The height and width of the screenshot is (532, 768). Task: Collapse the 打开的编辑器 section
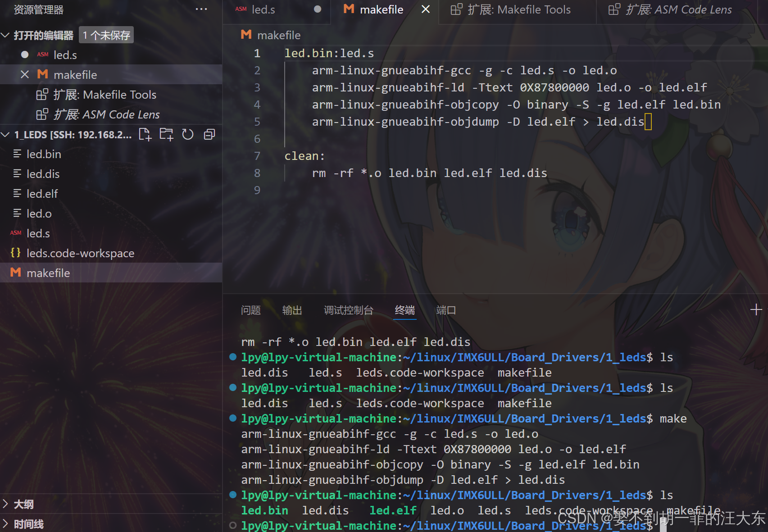click(5, 35)
